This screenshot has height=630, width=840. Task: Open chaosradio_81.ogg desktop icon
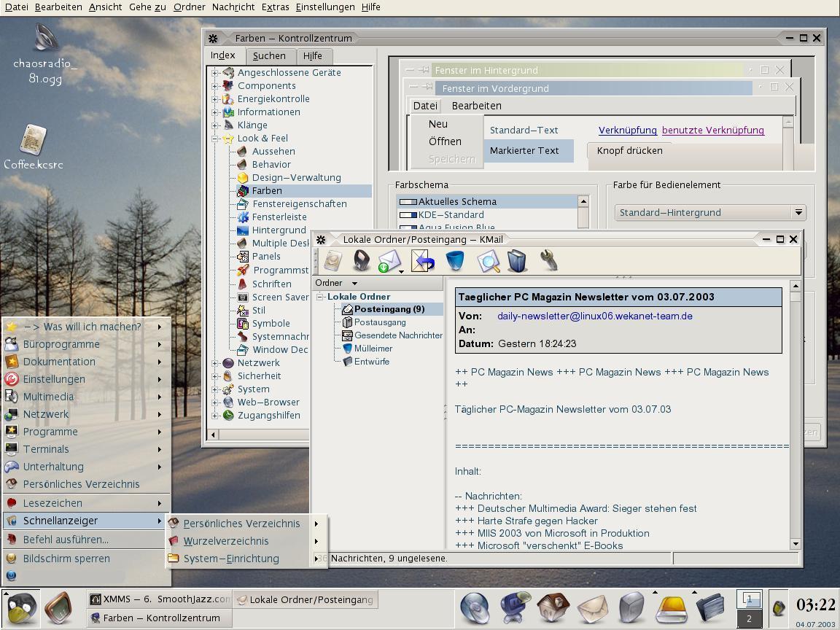pos(45,53)
